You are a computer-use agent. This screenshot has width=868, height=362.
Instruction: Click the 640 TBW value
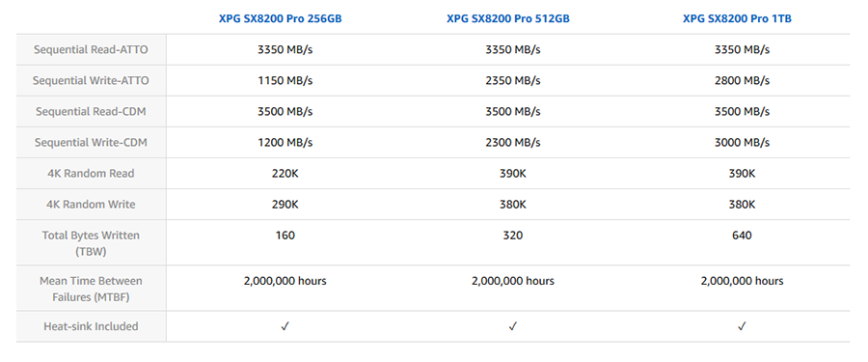tap(742, 236)
